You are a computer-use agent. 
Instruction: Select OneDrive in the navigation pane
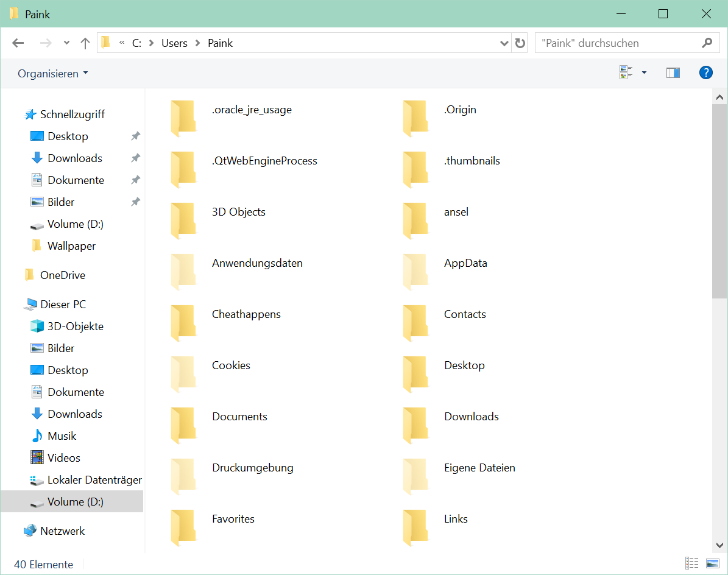tap(63, 275)
